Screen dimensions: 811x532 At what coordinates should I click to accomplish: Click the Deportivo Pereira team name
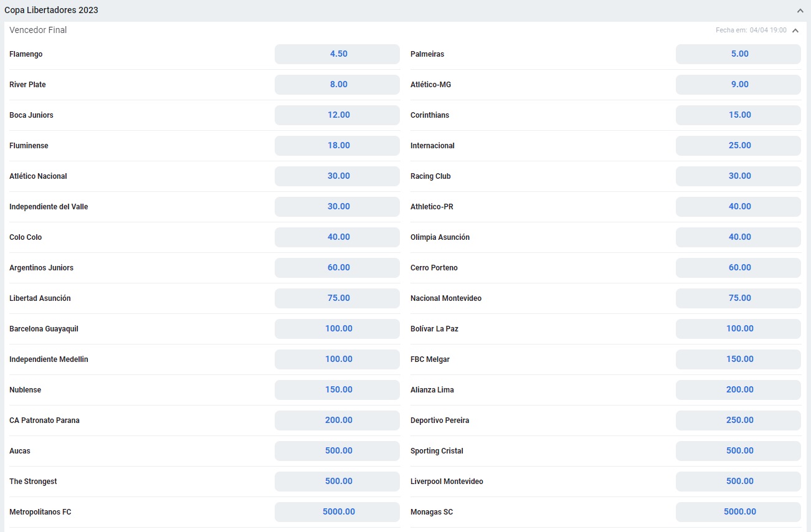click(440, 420)
